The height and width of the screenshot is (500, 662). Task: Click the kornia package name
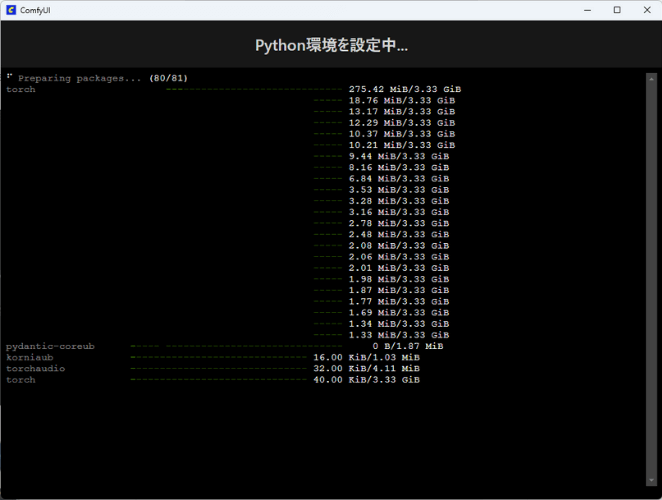coord(30,358)
